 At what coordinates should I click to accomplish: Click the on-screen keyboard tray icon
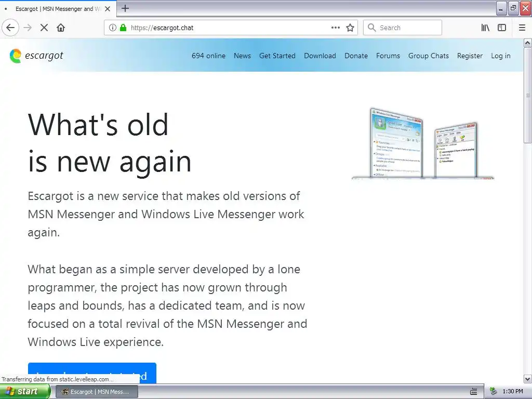pyautogui.click(x=474, y=392)
